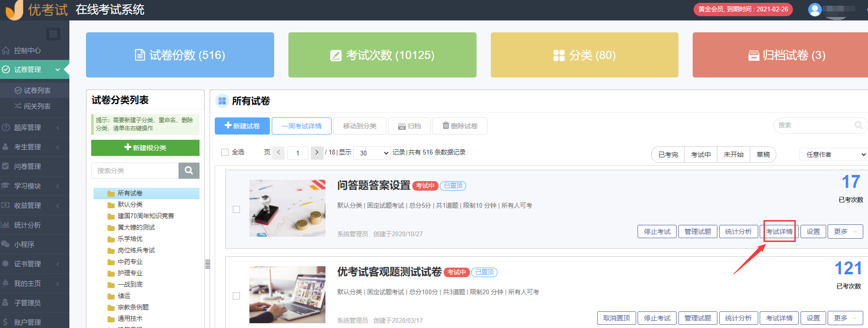This screenshot has height=328, width=868.
Task: Click the magnifier icon in exam search box
Action: pyautogui.click(x=858, y=125)
